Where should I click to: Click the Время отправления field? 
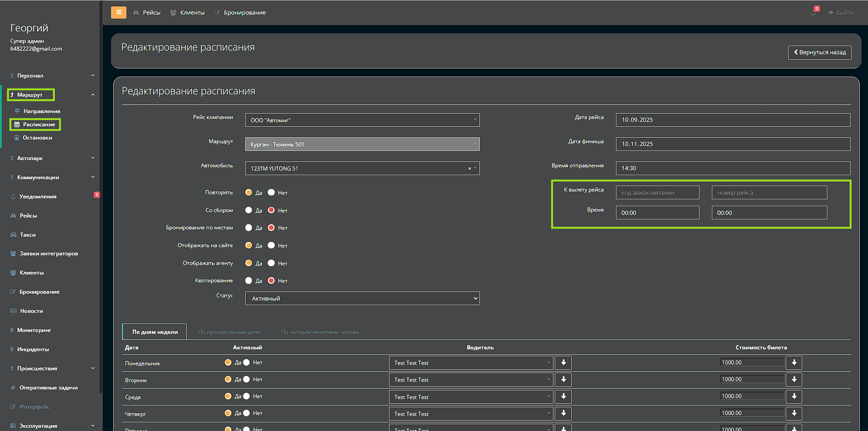coord(732,168)
